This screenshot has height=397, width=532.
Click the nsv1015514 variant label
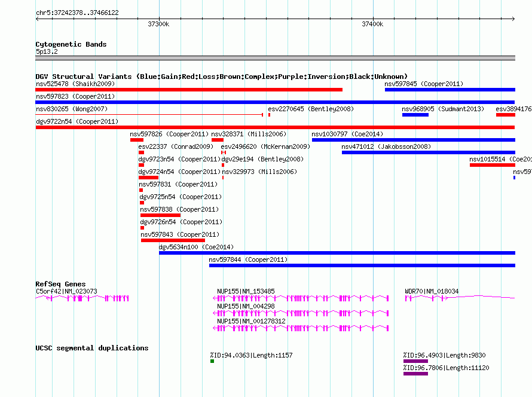point(500,159)
